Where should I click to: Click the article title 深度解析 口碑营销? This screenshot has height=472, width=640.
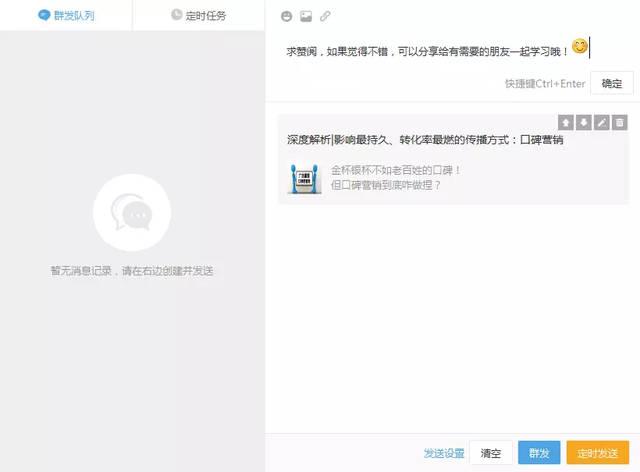pyautogui.click(x=425, y=140)
